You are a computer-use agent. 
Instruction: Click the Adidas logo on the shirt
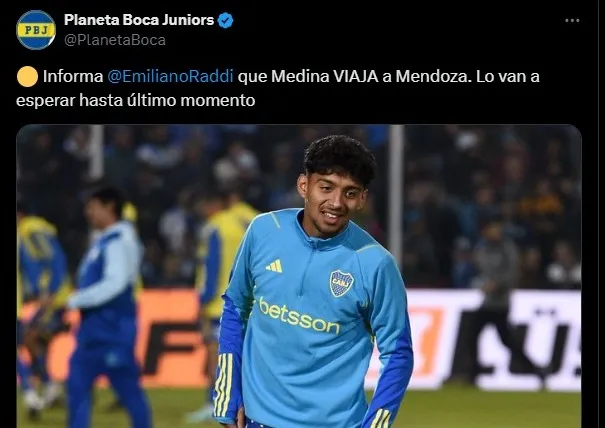point(274,266)
